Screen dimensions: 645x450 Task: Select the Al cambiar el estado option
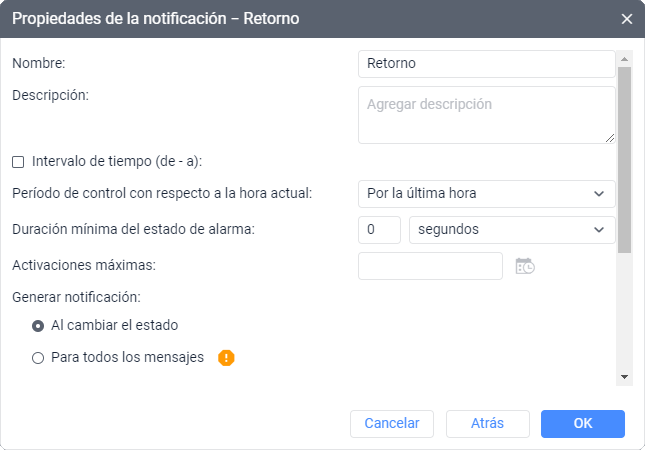point(38,325)
